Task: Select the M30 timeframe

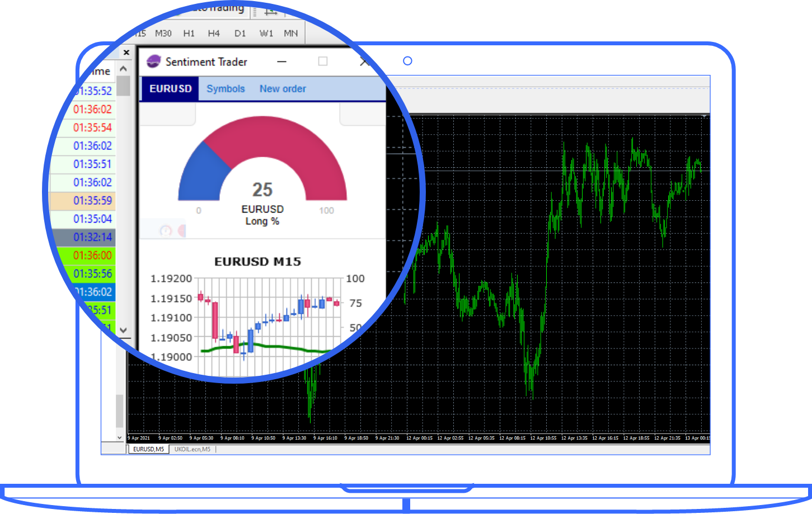Action: (163, 34)
